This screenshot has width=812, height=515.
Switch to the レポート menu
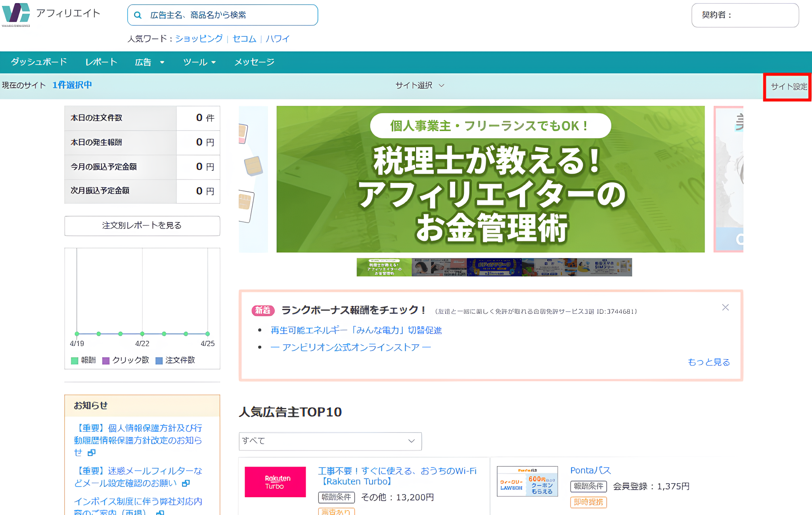101,62
